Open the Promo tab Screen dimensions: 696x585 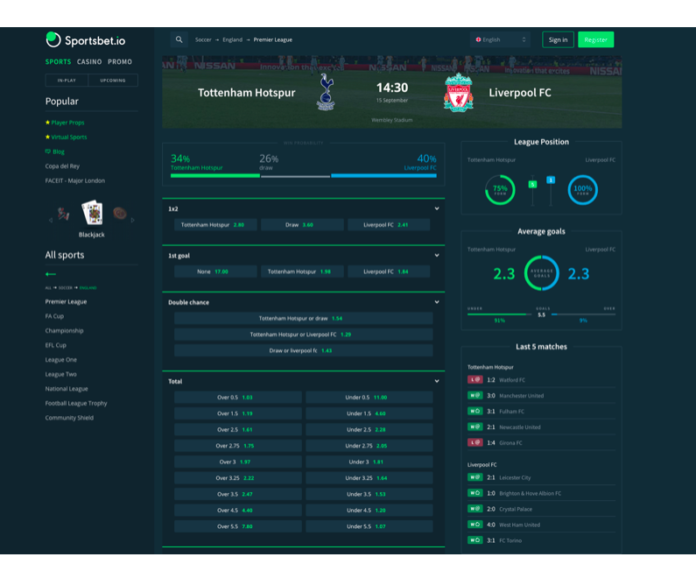coord(120,62)
